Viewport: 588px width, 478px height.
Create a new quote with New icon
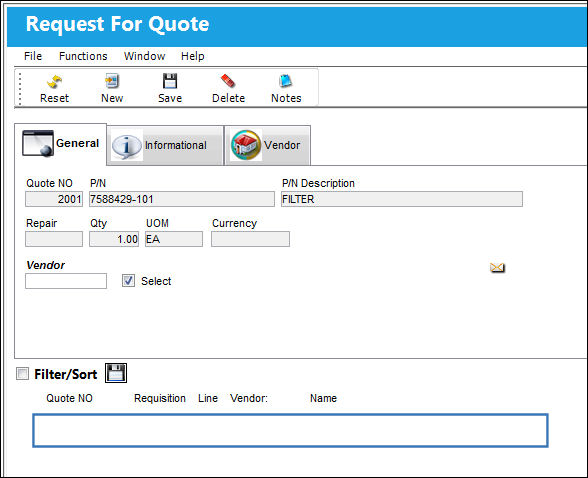(x=112, y=88)
